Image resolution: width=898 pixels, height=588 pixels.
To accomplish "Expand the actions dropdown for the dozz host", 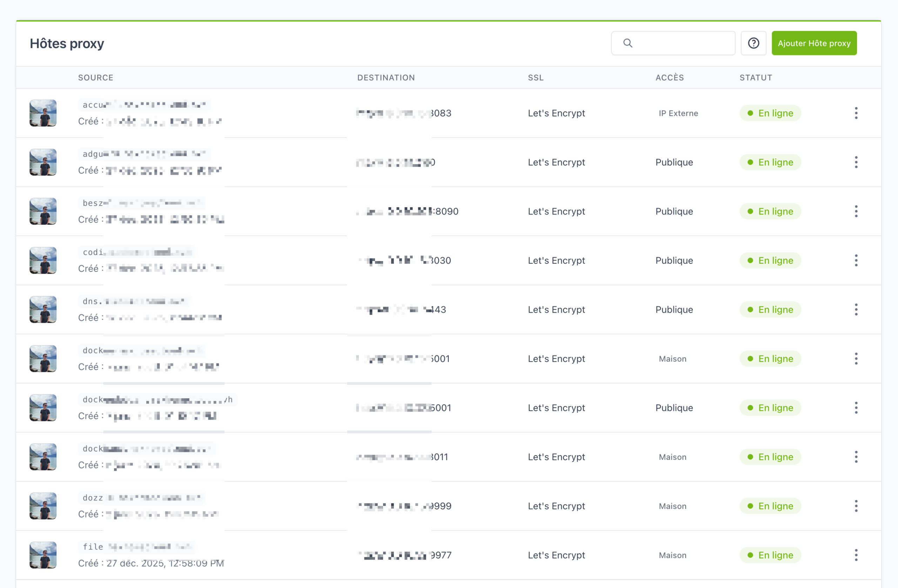I will pos(856,506).
